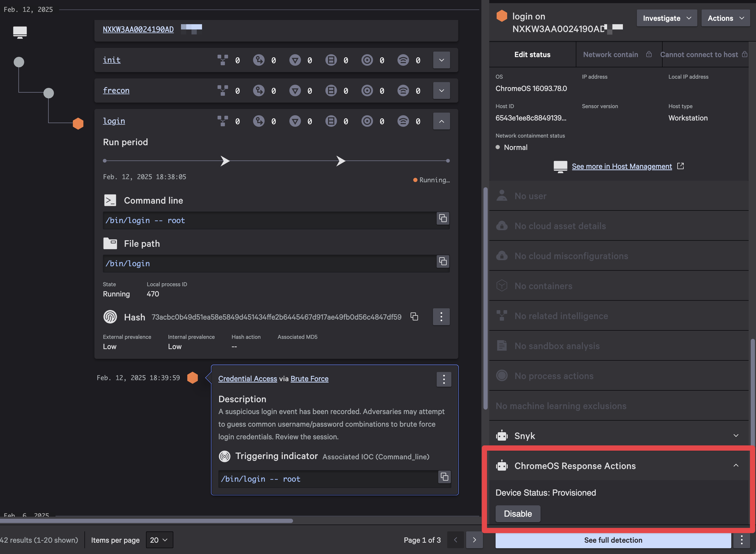Click the ChromeOS Response Actions robot icon
This screenshot has width=756, height=554.
click(502, 465)
